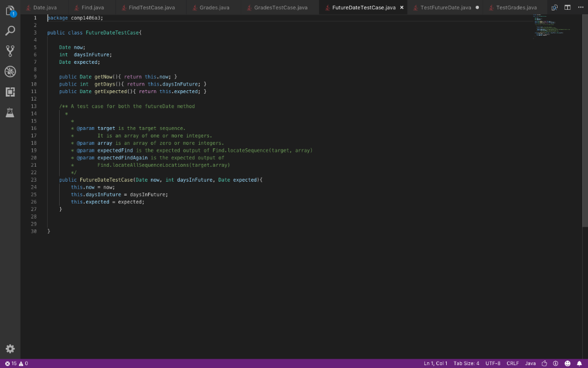Click the thumbs-up Java status icon
This screenshot has height=368, width=588.
pos(544,363)
